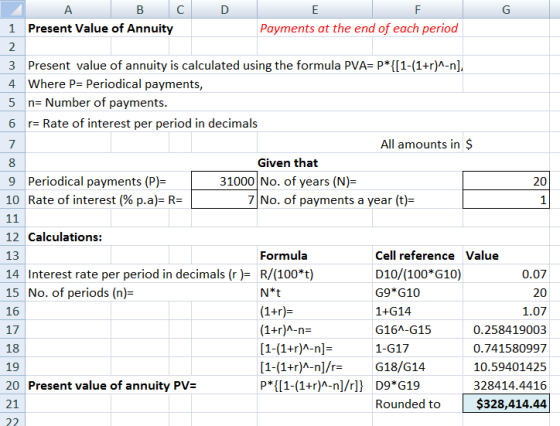The width and height of the screenshot is (560, 426).
Task: Click the 'D9*G19' reference cell
Action: coord(398,385)
